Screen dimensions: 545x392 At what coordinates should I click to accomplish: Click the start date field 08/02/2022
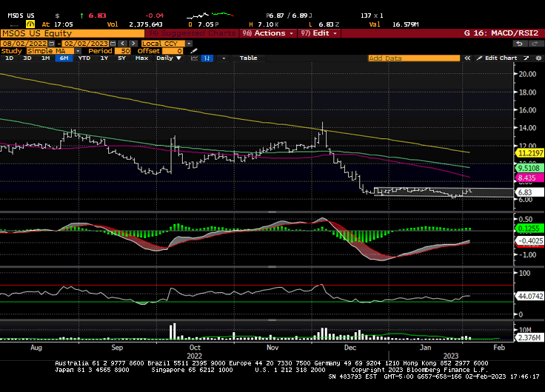[x=24, y=44]
